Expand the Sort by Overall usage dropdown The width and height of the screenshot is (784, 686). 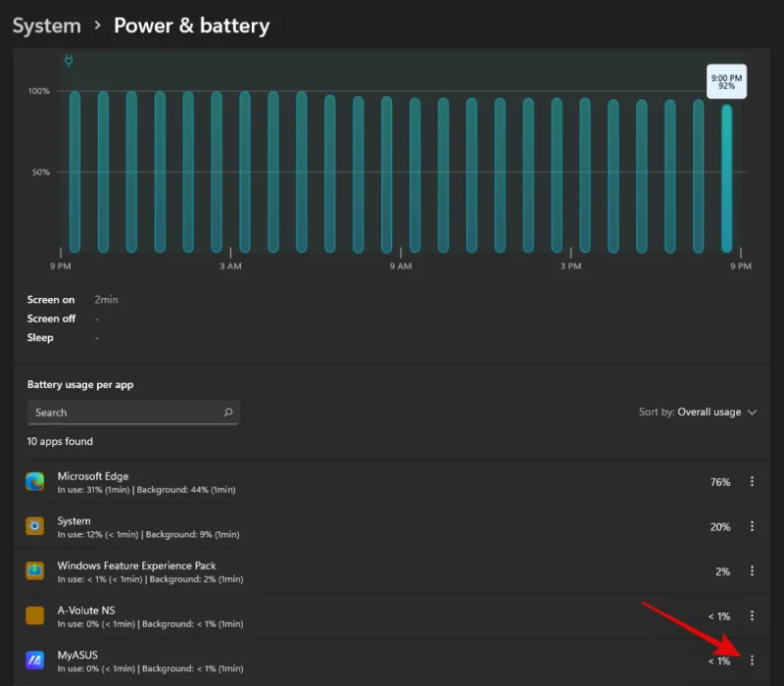pyautogui.click(x=698, y=413)
